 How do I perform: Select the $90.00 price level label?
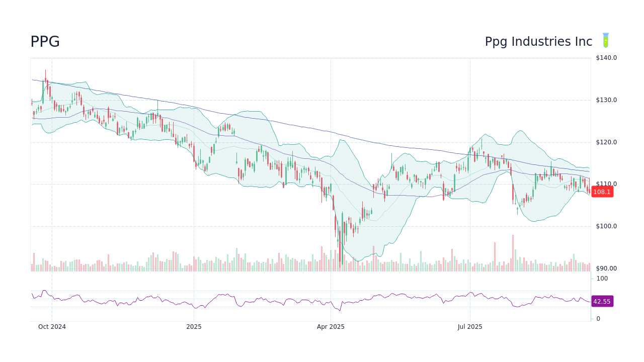606,268
